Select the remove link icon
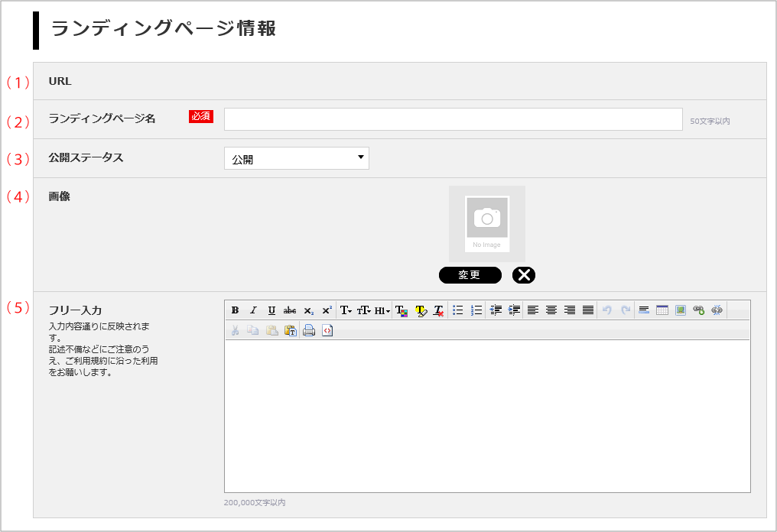This screenshot has height=532, width=777. tap(716, 310)
